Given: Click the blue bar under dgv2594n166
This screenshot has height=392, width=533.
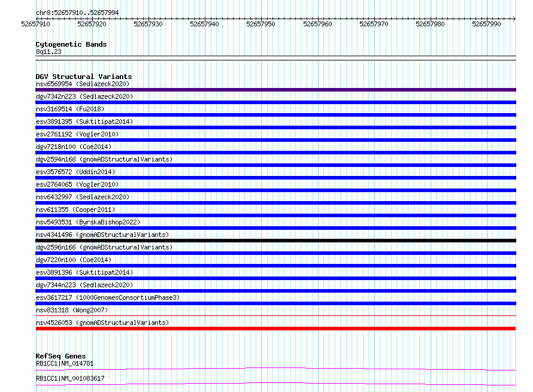Looking at the screenshot, I should coord(275,165).
